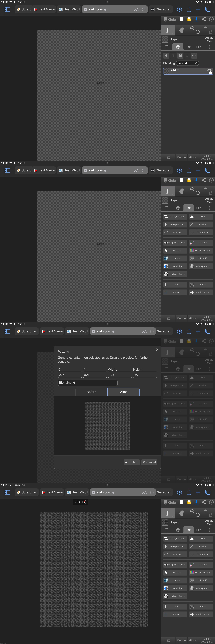Click the Resize button in the 10:41 PM screenshot
The width and height of the screenshot is (215, 644).
201,547
